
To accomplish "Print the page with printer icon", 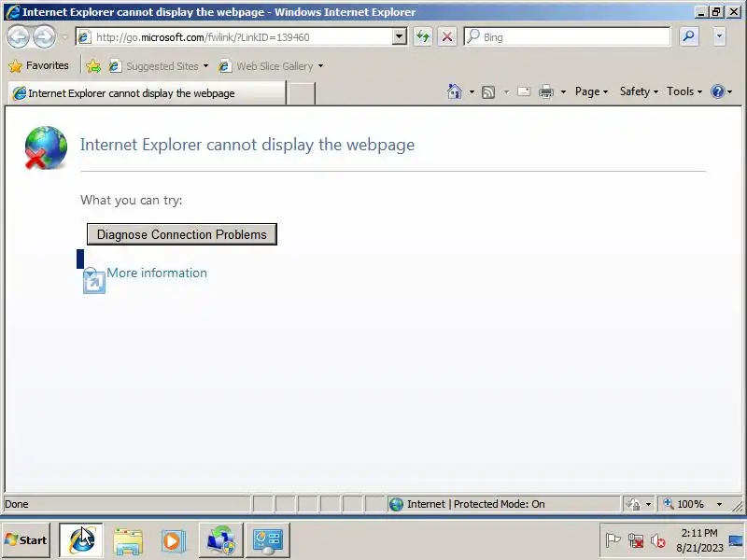I will 546,91.
